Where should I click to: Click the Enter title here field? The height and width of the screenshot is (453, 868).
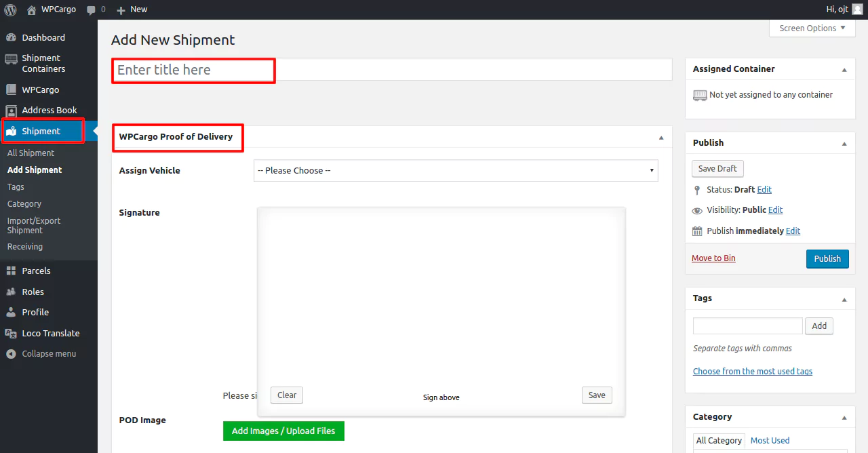(x=391, y=70)
